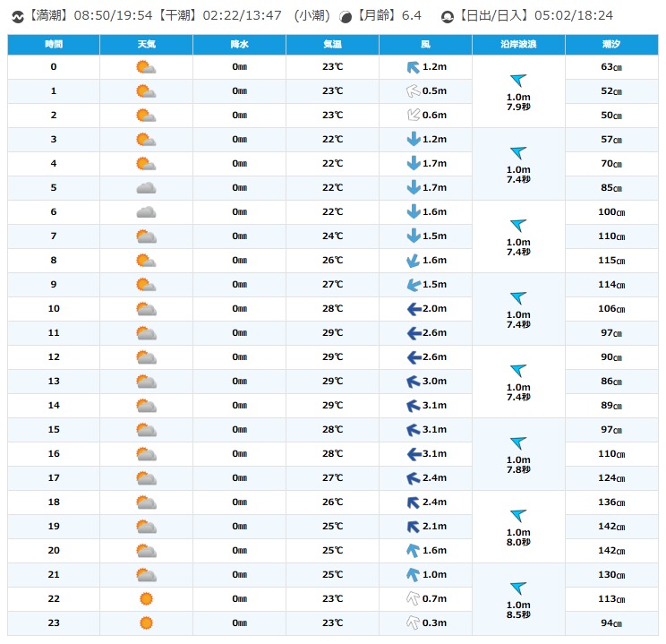Click the white wind arrow for hour 23
This screenshot has width=666, height=644.
click(x=414, y=623)
